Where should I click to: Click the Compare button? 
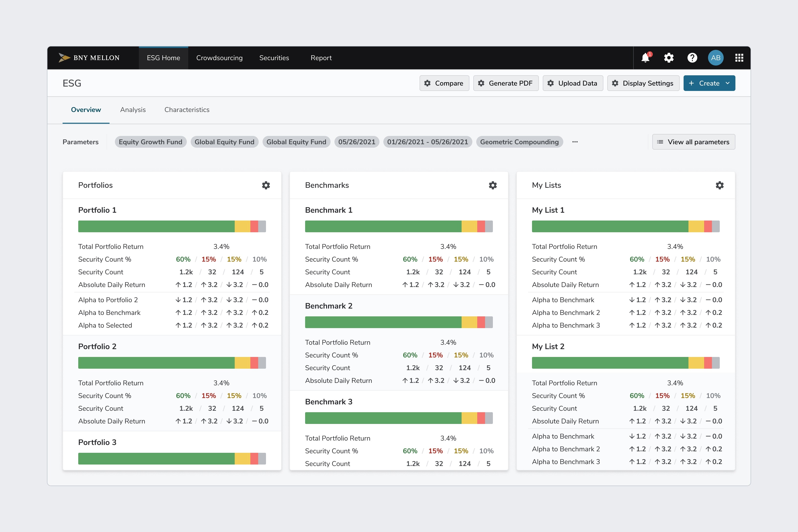[x=444, y=83]
